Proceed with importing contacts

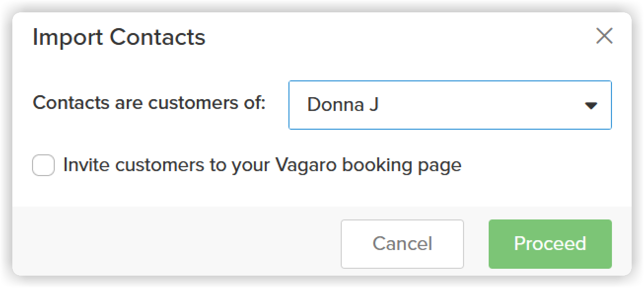coord(550,244)
